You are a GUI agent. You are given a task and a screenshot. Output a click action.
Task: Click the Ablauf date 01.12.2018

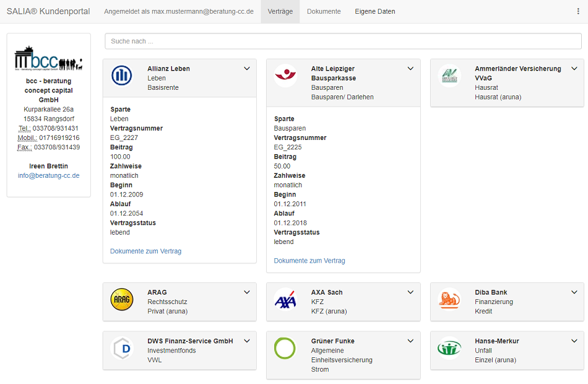pyautogui.click(x=290, y=222)
